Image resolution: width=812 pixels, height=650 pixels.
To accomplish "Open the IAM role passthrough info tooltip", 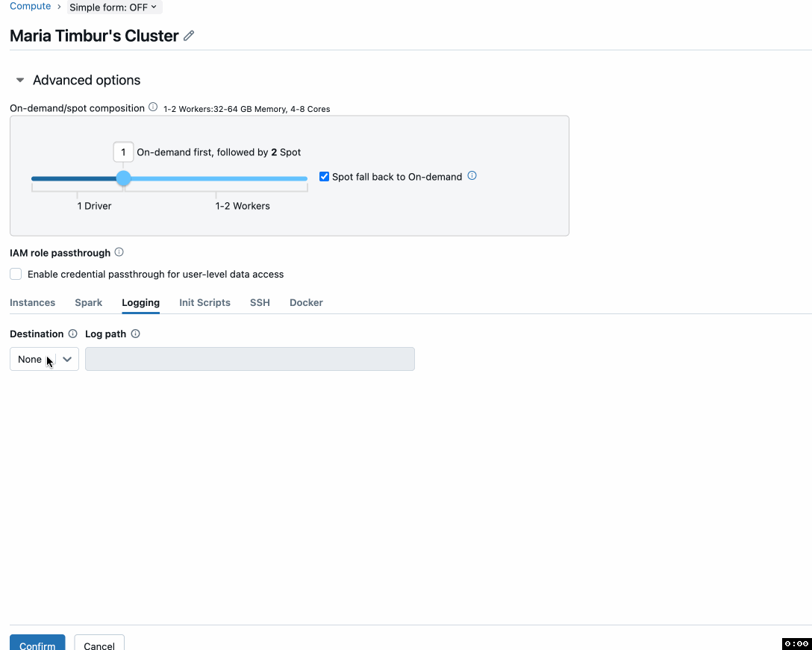I will [x=119, y=252].
